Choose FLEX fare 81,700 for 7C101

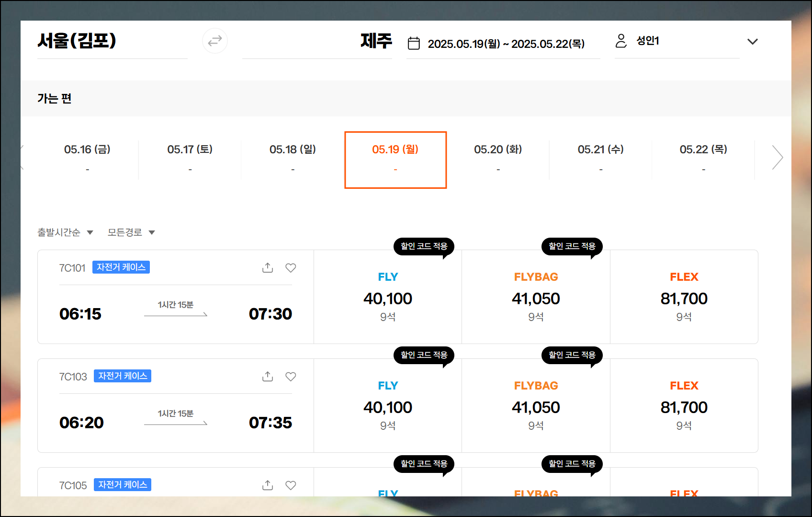coord(684,297)
